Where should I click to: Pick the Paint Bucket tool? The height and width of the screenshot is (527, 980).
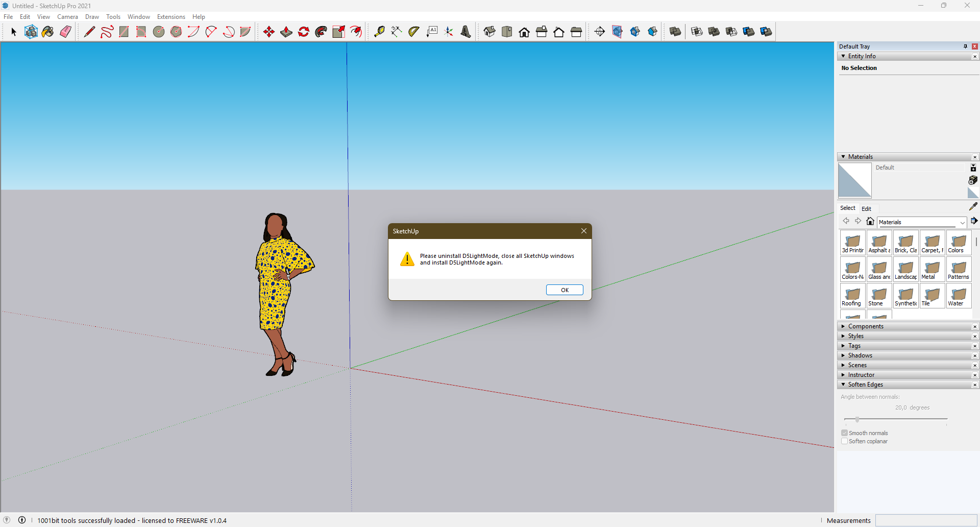pos(48,32)
